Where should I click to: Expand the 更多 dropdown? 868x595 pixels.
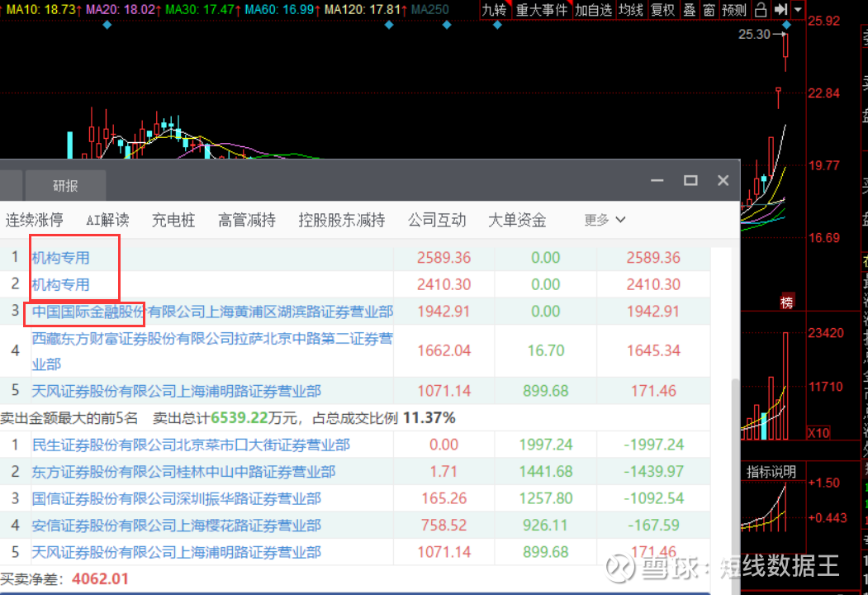click(x=605, y=220)
